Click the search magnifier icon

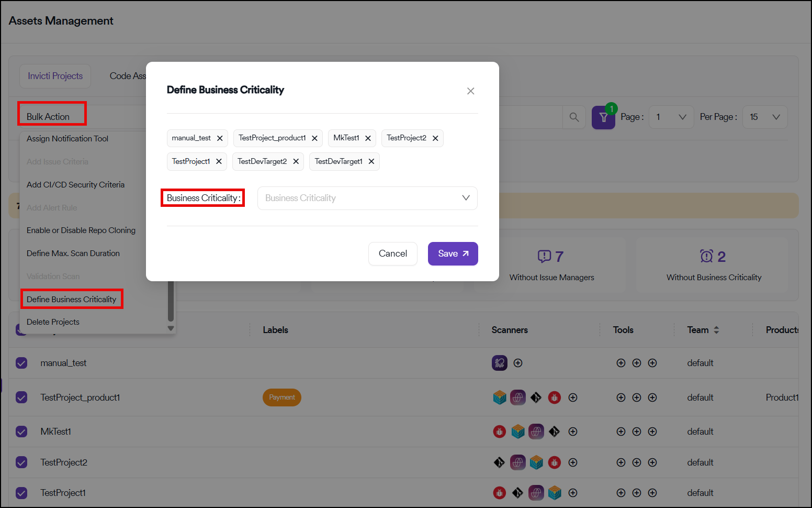[x=574, y=117]
